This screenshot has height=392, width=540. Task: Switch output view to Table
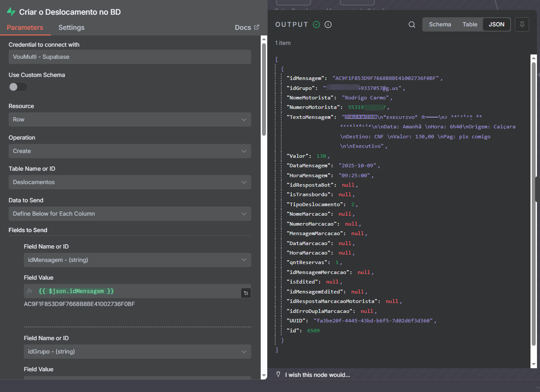(x=470, y=25)
